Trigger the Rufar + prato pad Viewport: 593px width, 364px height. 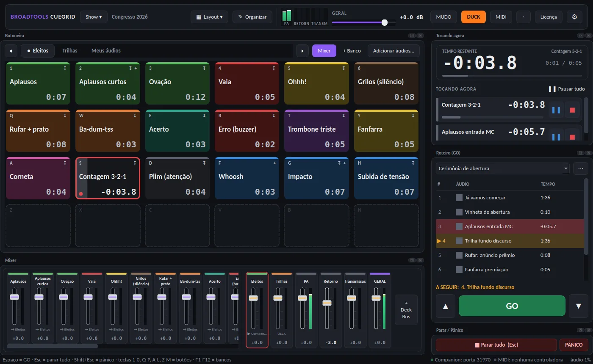coord(38,131)
